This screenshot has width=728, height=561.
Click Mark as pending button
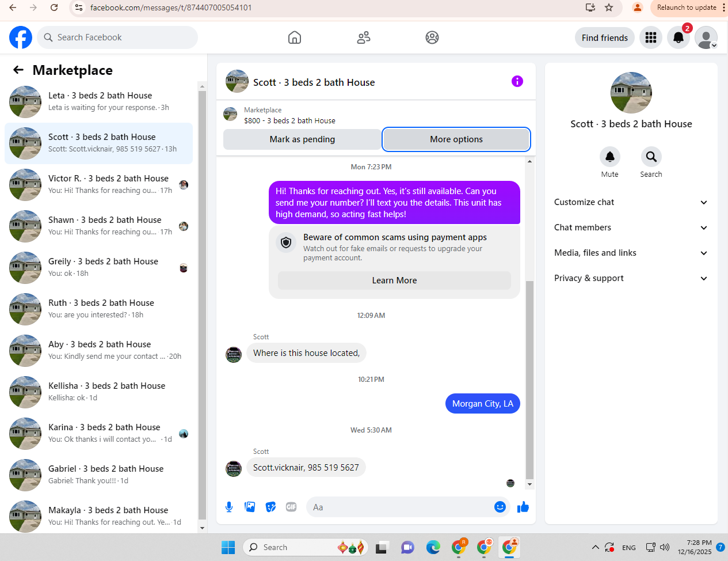coord(302,139)
